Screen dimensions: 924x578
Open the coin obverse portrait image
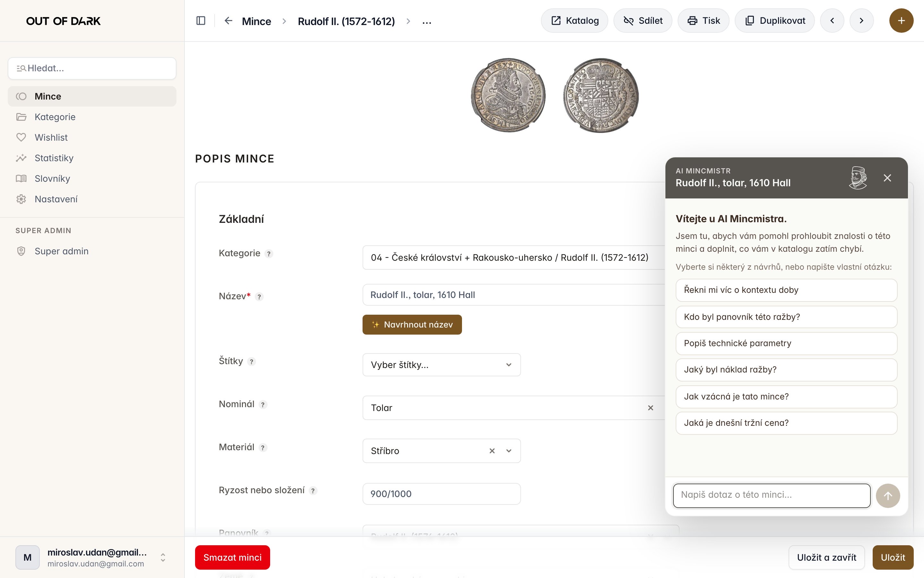coord(508,96)
